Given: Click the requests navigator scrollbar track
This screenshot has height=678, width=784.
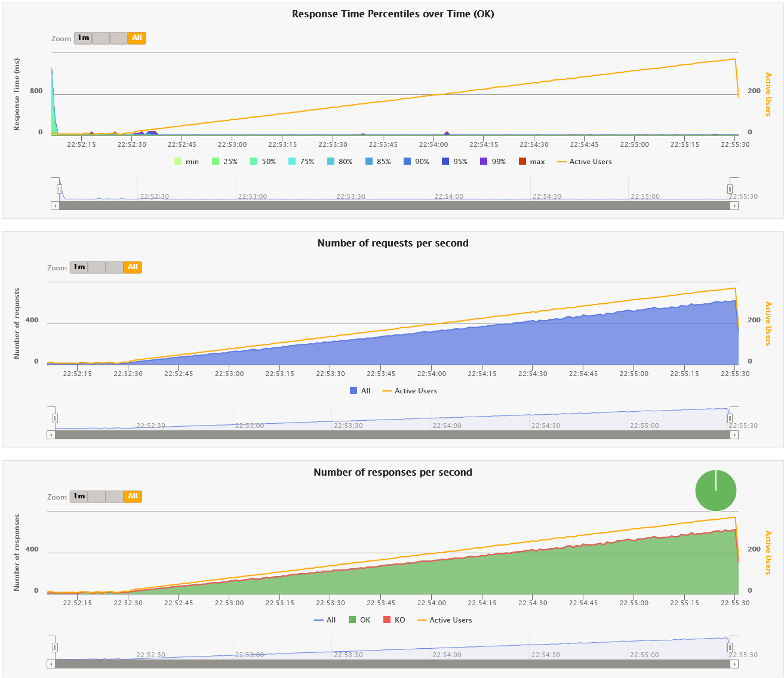Looking at the screenshot, I should [x=393, y=434].
